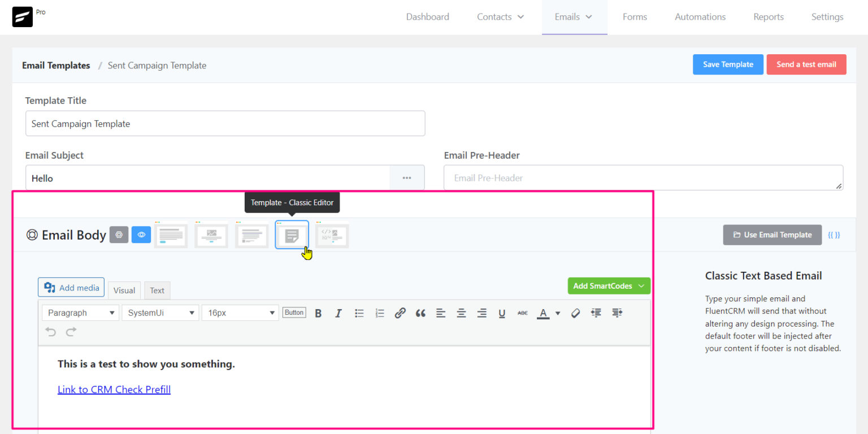This screenshot has height=434, width=868.
Task: Toggle the email preview eye icon
Action: click(x=141, y=235)
